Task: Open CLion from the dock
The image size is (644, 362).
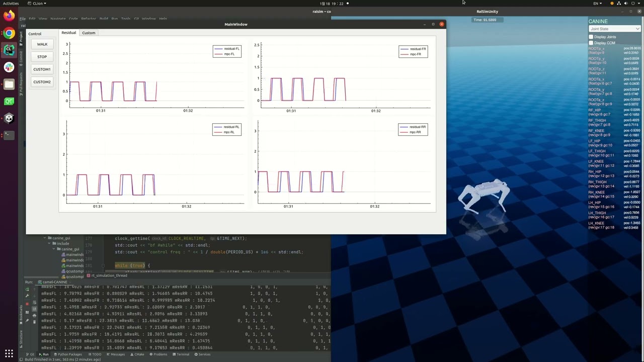Action: coord(9,50)
